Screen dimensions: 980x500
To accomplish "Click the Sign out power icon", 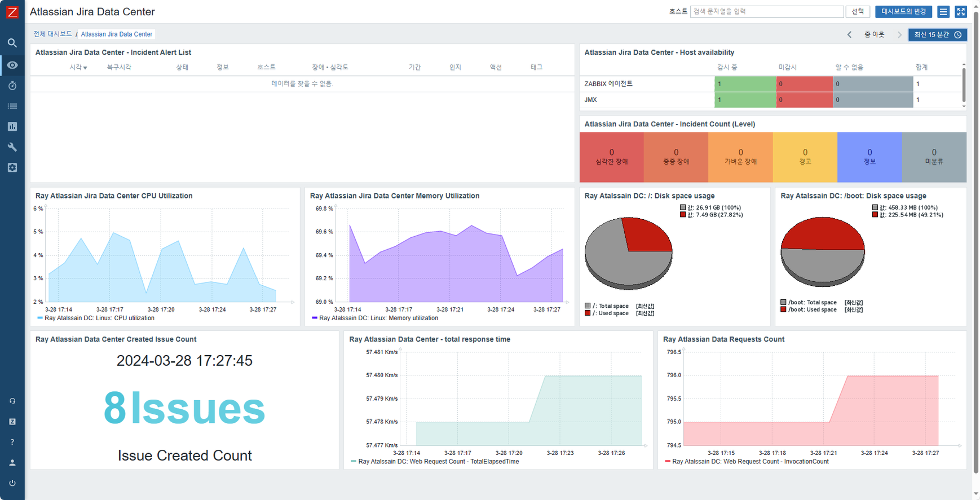I will (12, 483).
